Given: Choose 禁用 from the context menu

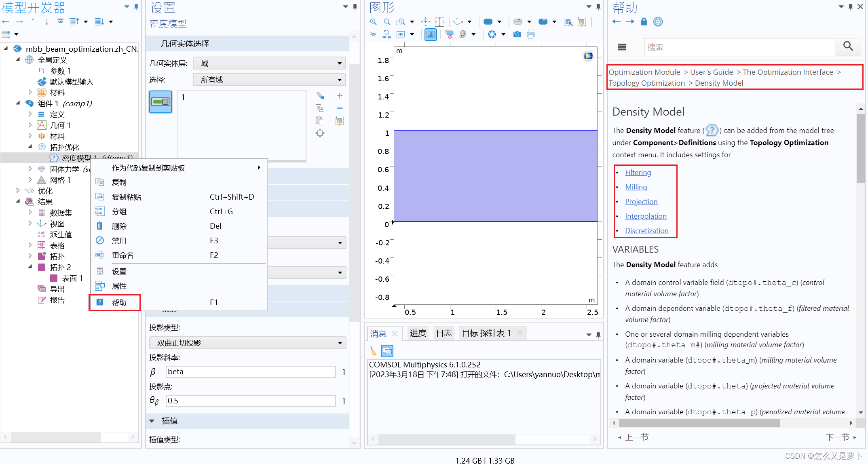Looking at the screenshot, I should pyautogui.click(x=178, y=241).
